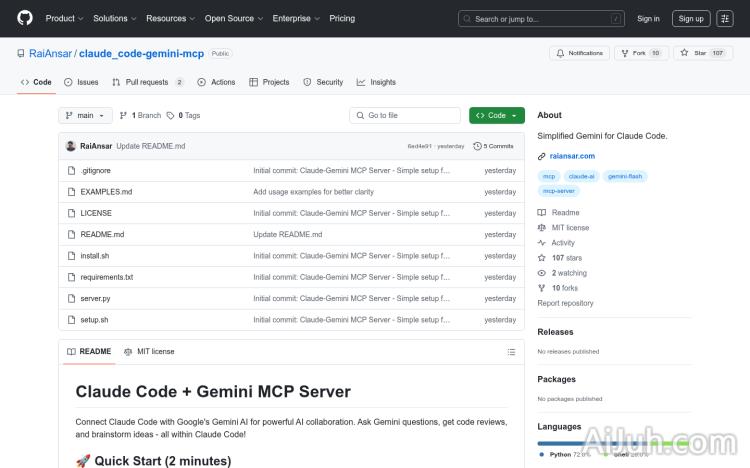Screen dimensions: 750x468
Task: Click the Go to file search field
Action: pos(405,116)
